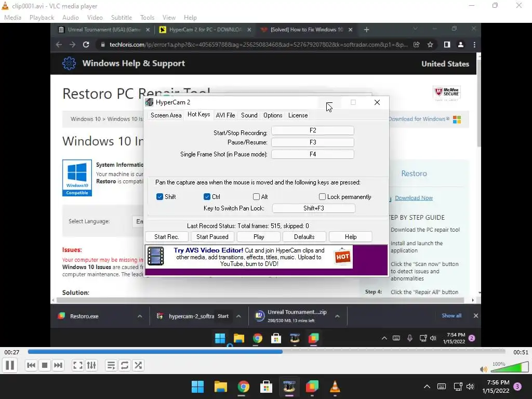Open taskbar volume control icon
Viewport: 532px width, 399px height.
[470, 387]
